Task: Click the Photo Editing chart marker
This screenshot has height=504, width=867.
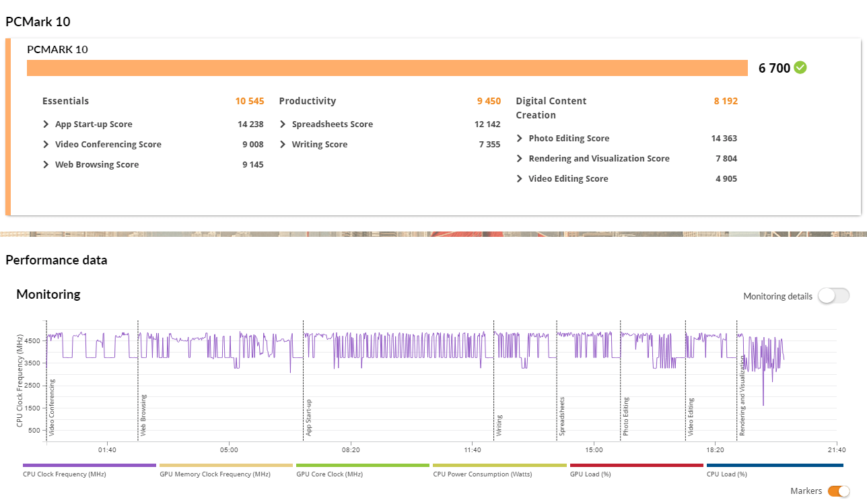Action: click(625, 416)
